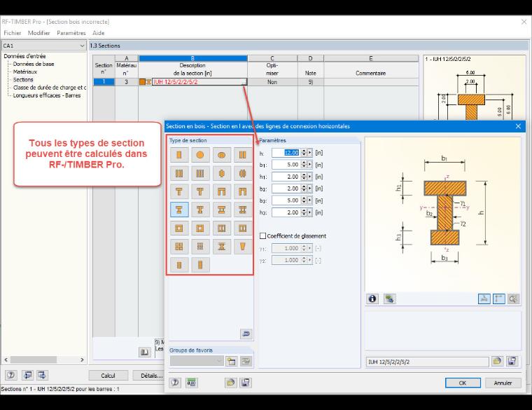Select the single rectangular section type
532x410 pixels.
click(178, 155)
